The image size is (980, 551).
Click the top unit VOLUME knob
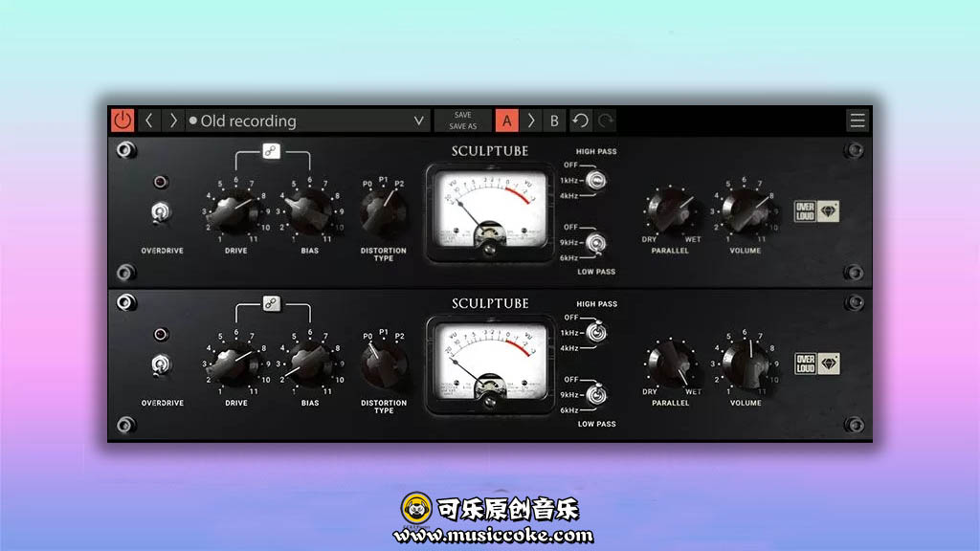745,210
